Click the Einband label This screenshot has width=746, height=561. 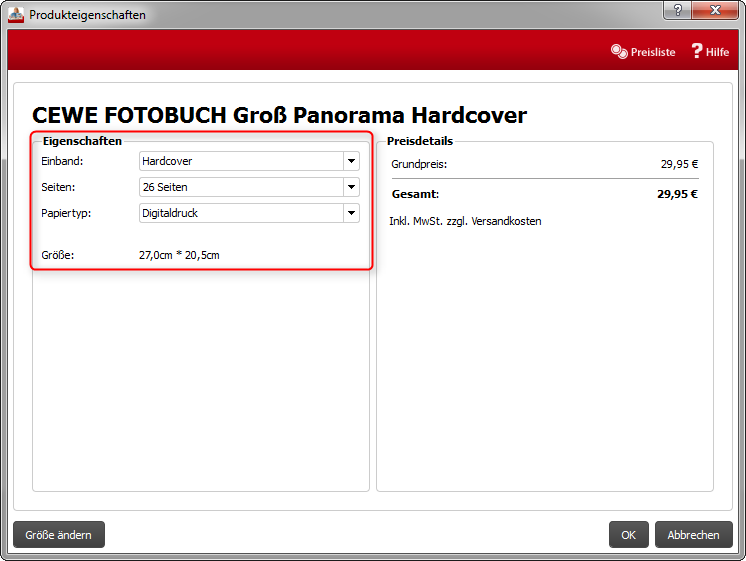point(62,161)
